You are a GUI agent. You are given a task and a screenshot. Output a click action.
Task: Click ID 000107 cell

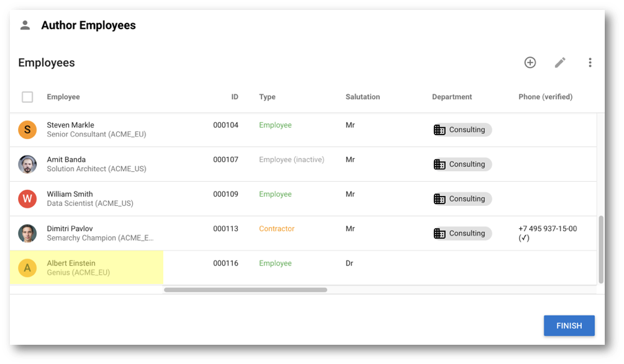click(225, 159)
